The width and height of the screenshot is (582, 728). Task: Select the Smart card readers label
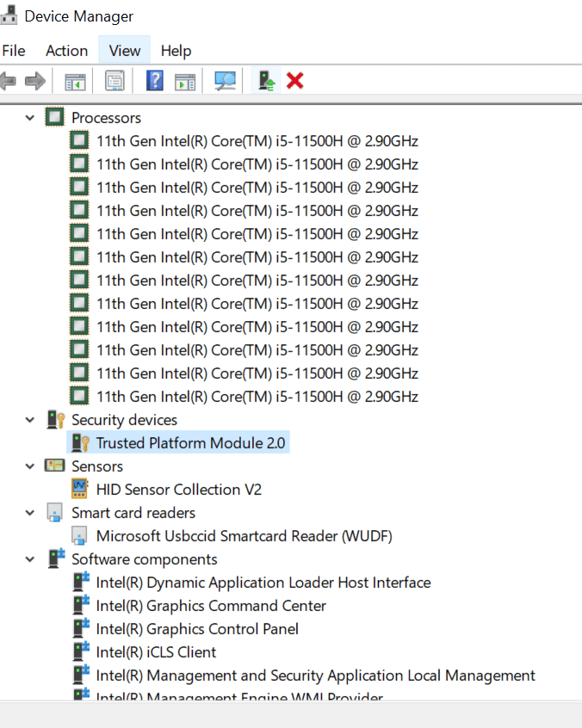click(x=133, y=513)
